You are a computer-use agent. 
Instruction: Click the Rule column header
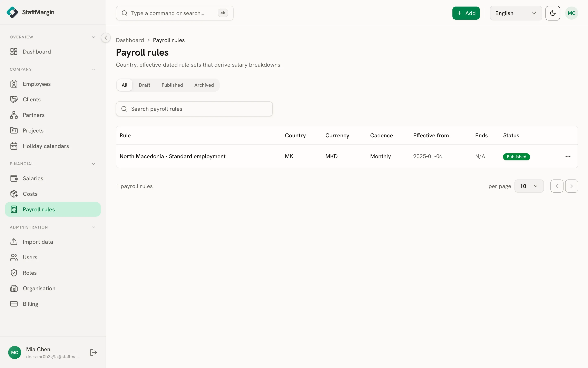click(125, 136)
